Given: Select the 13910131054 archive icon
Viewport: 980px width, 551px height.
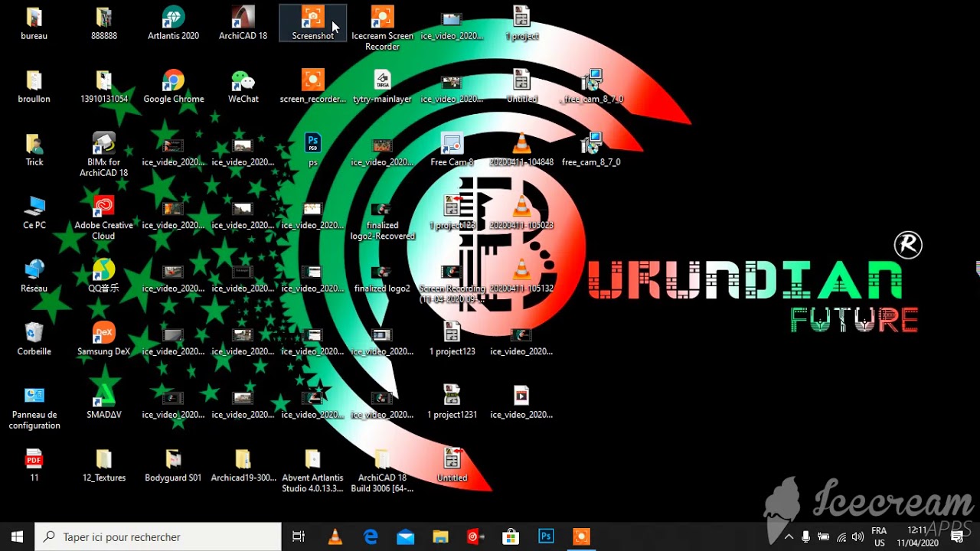Looking at the screenshot, I should 104,86.
